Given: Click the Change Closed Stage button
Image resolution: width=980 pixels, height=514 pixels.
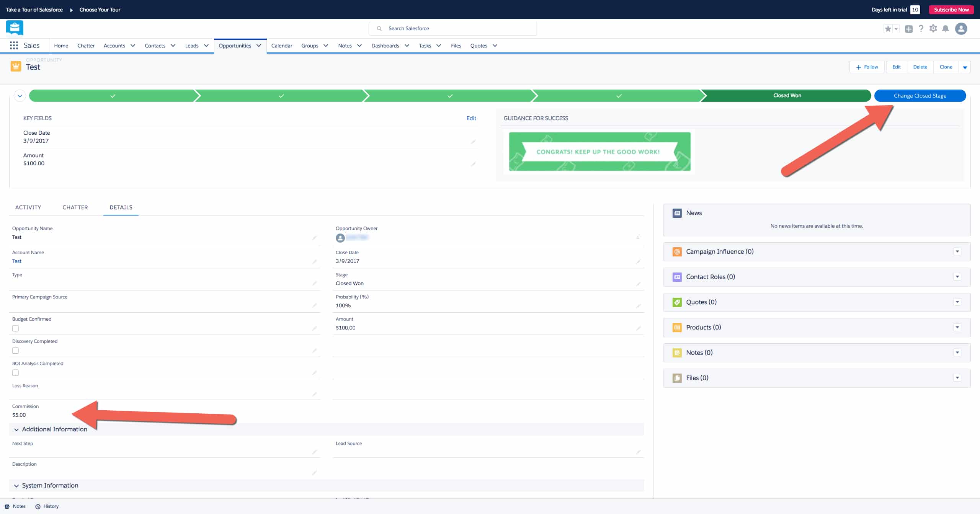Looking at the screenshot, I should [920, 96].
